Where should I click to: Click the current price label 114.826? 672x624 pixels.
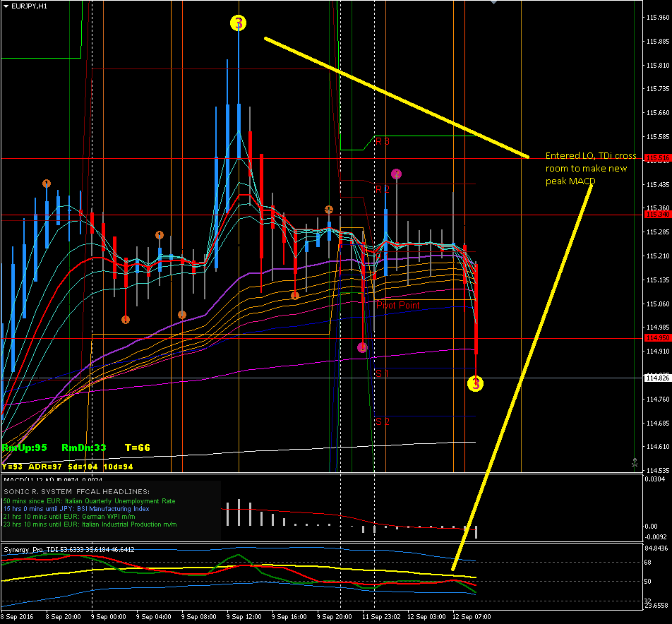657,378
